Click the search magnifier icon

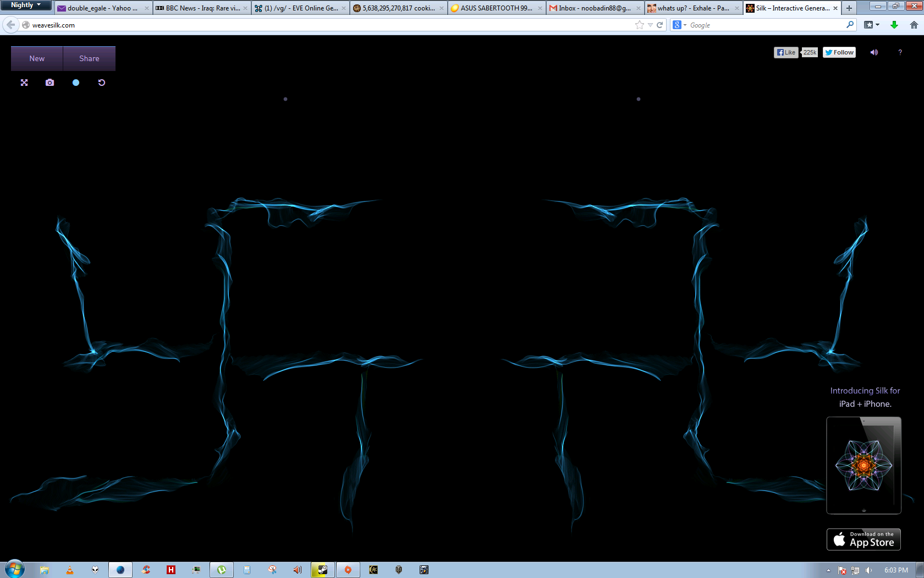(x=850, y=25)
